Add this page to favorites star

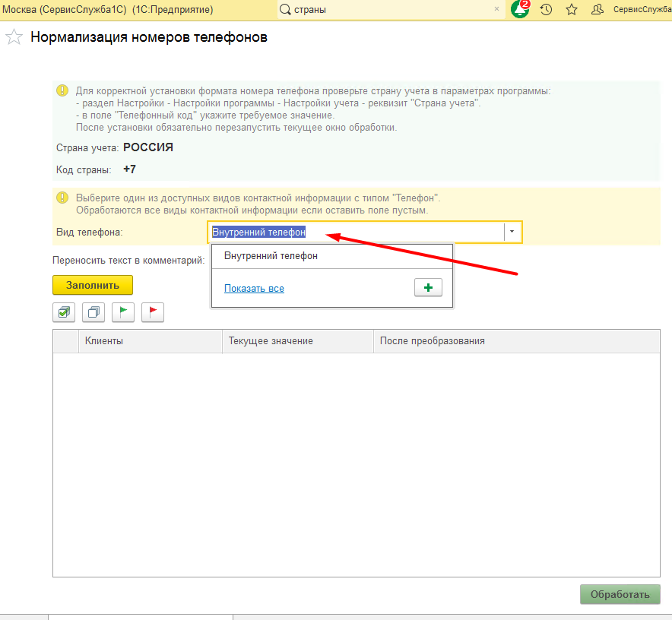(14, 37)
